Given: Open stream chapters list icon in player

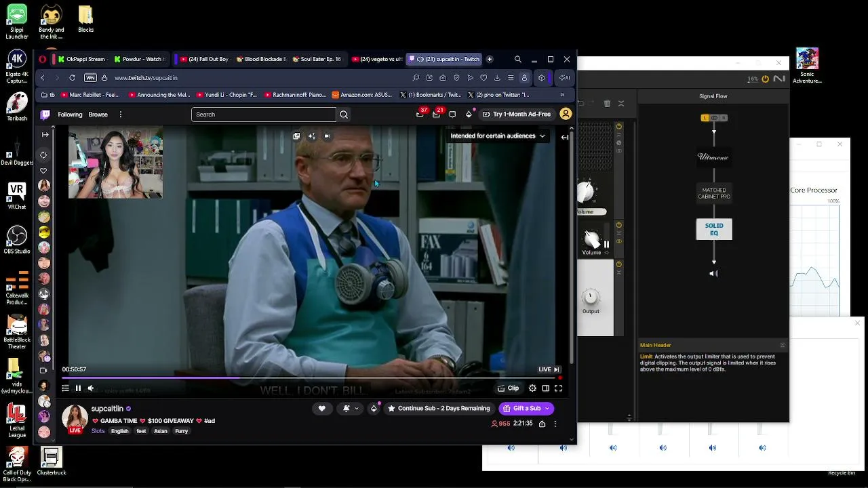Looking at the screenshot, I should click(65, 388).
